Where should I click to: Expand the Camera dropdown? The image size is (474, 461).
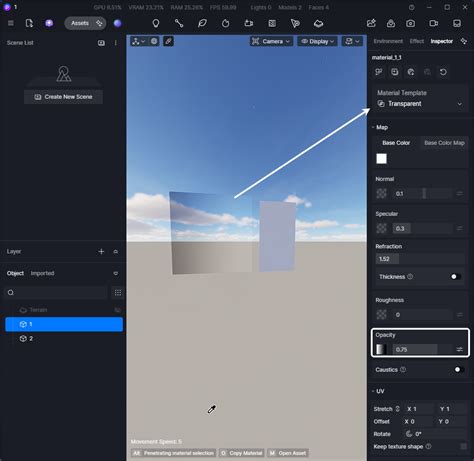click(x=271, y=41)
